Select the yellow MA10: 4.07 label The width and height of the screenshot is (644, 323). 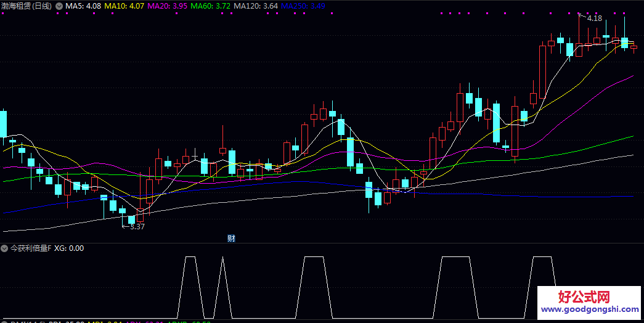pos(124,6)
